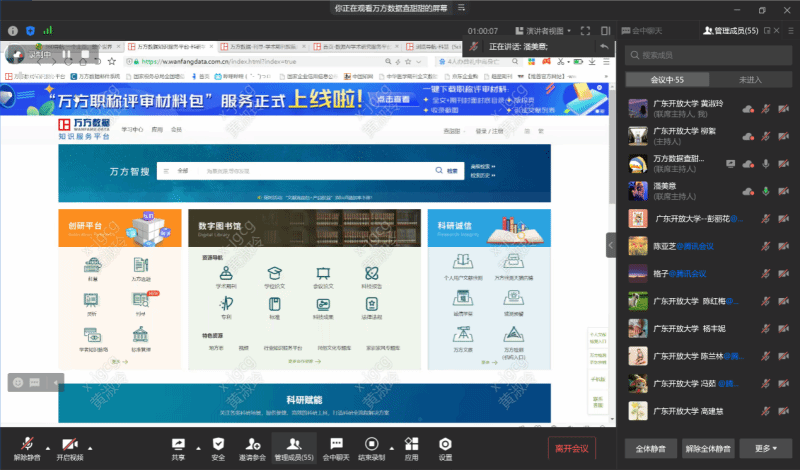Toggle 黄淑玲's muted microphone
800x470 pixels.
point(765,109)
